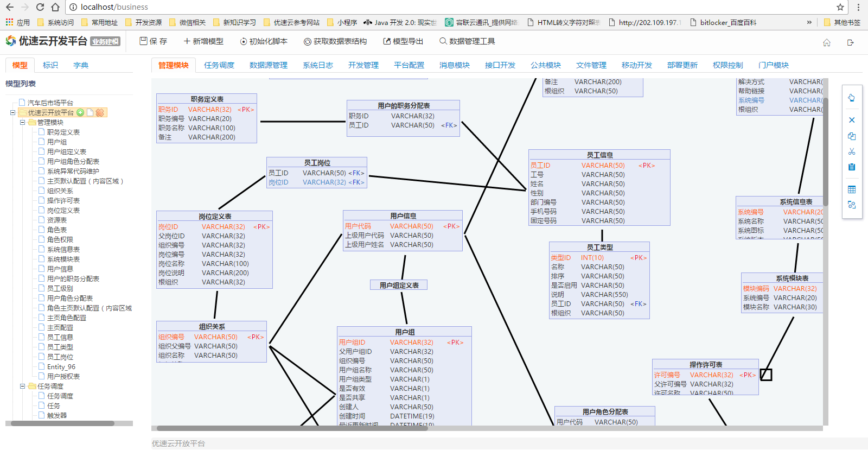Click the model tree horizontal scrollbar

pos(62,423)
